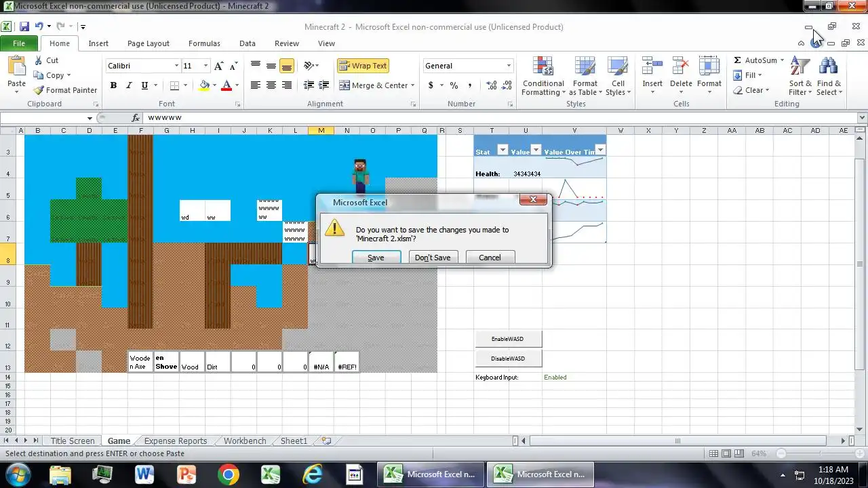Viewport: 868px width, 488px height.
Task: Click the Decrease Decimal icon
Action: 507,85
